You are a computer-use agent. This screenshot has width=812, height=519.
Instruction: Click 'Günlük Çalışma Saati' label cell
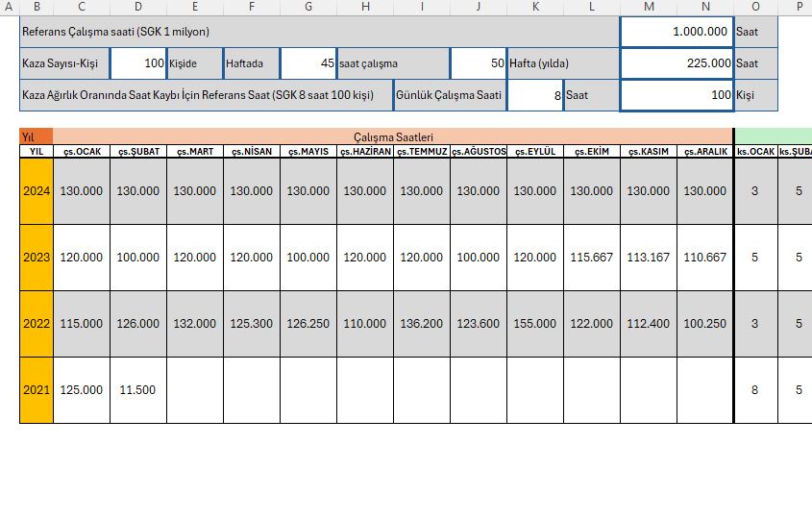[450, 95]
